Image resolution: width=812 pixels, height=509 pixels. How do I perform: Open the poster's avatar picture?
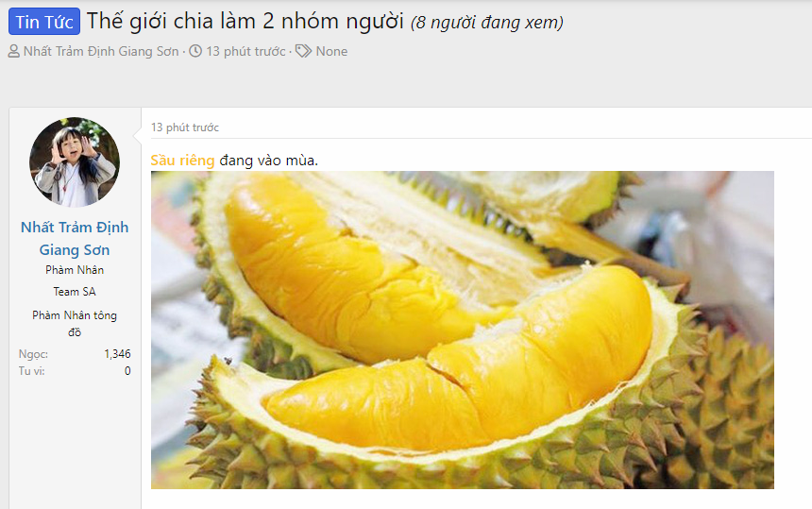(x=75, y=162)
